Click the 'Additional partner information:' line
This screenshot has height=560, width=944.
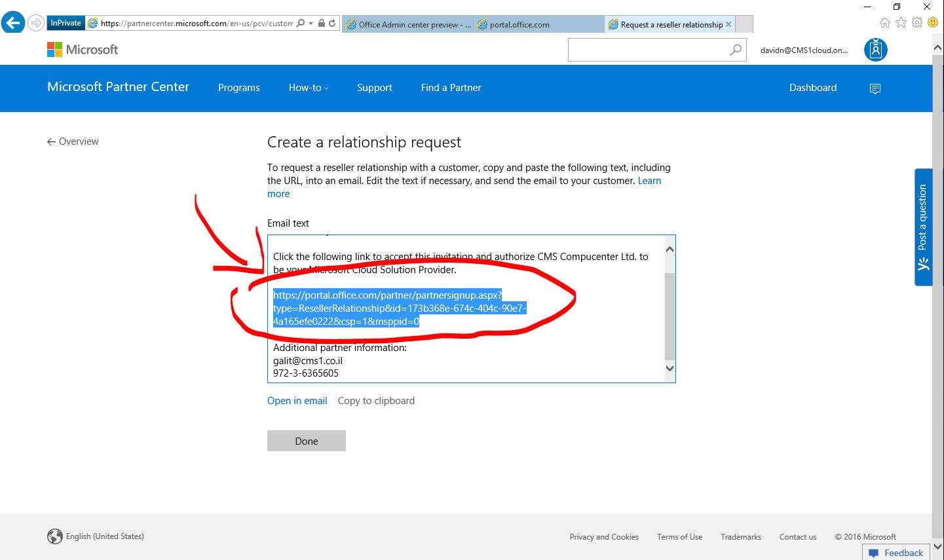tap(340, 348)
